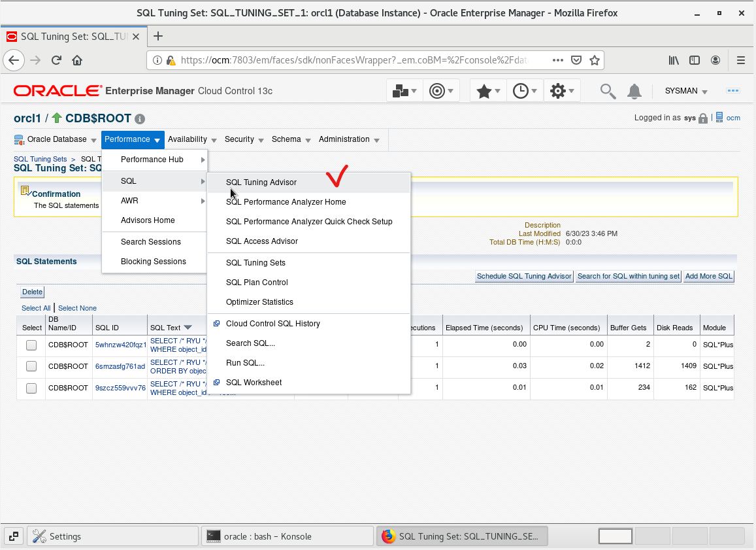Open the Enterprise targets icon menu
The width and height of the screenshot is (756, 550).
click(x=404, y=91)
